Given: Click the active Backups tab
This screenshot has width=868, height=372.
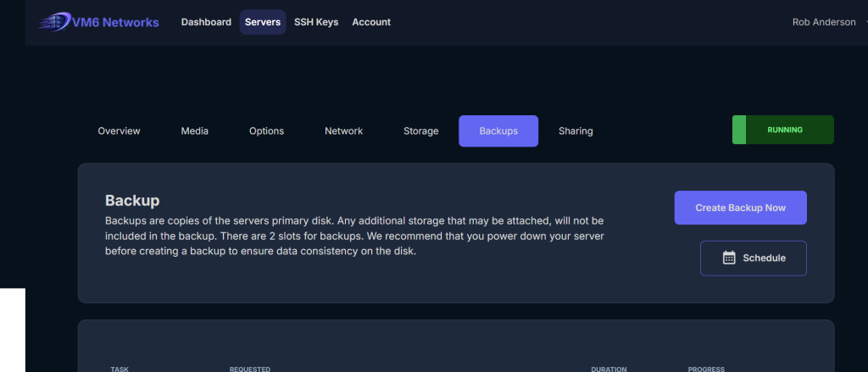Looking at the screenshot, I should (x=498, y=131).
